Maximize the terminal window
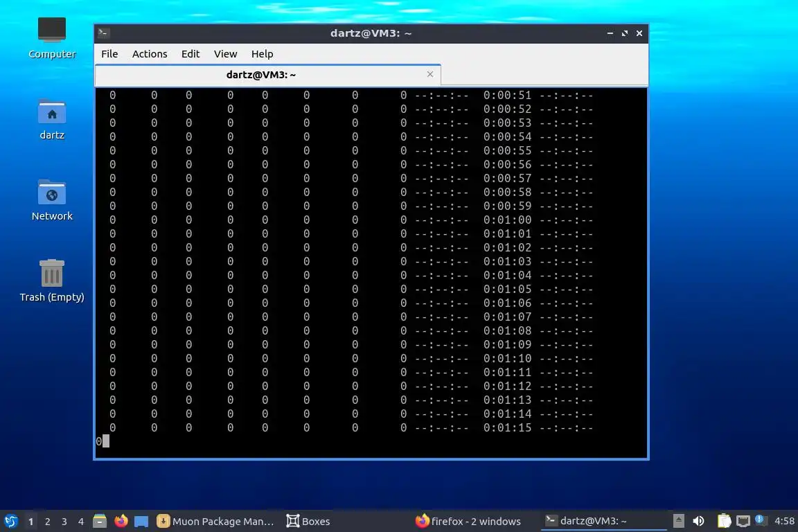The image size is (798, 532). point(624,33)
